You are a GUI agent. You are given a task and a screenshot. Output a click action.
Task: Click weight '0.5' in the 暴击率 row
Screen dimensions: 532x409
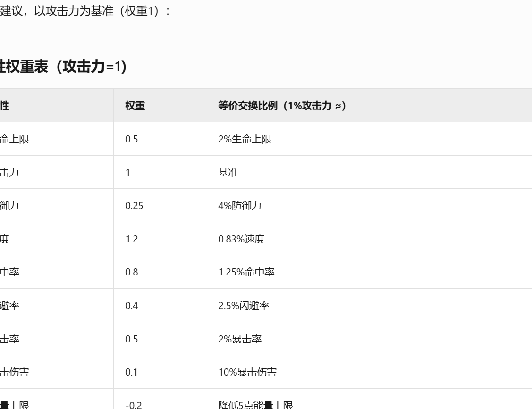pyautogui.click(x=131, y=339)
